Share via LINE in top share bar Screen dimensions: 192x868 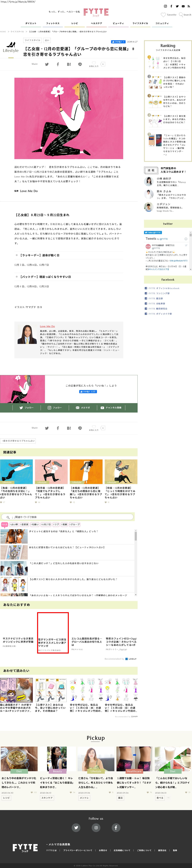80,64
